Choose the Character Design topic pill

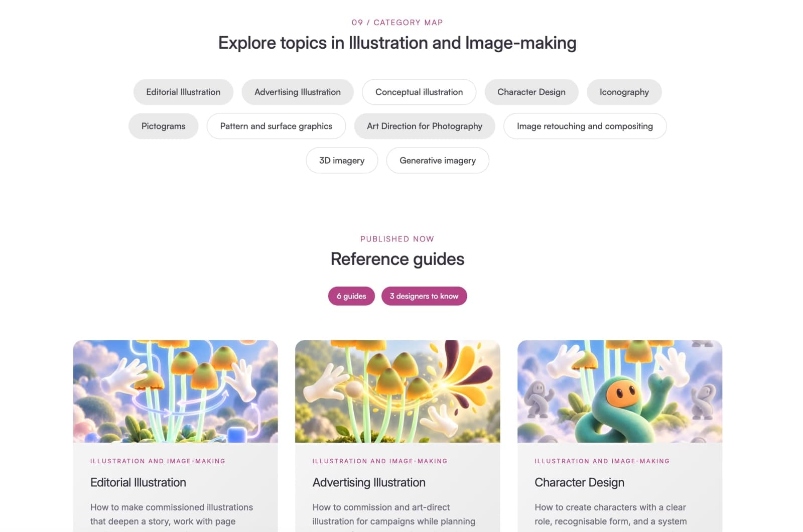coord(531,92)
